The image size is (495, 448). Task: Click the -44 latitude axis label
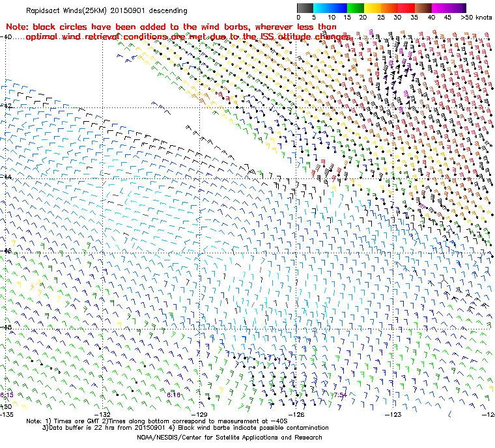(6, 177)
